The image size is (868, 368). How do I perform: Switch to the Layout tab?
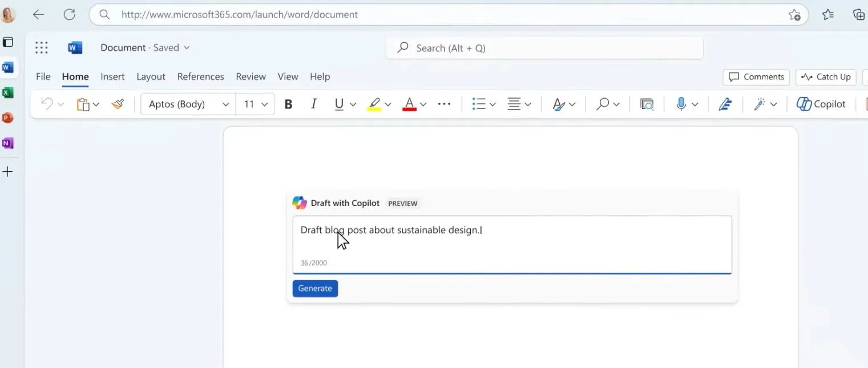tap(151, 76)
